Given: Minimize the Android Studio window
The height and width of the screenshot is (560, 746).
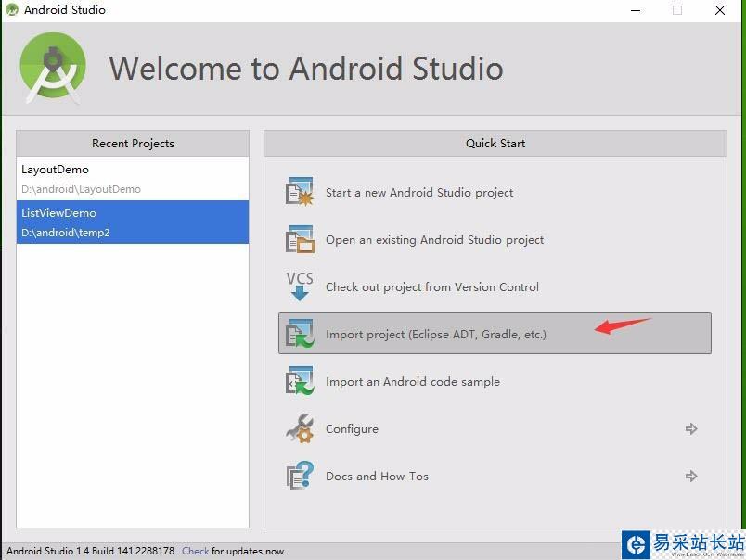Looking at the screenshot, I should click(636, 10).
